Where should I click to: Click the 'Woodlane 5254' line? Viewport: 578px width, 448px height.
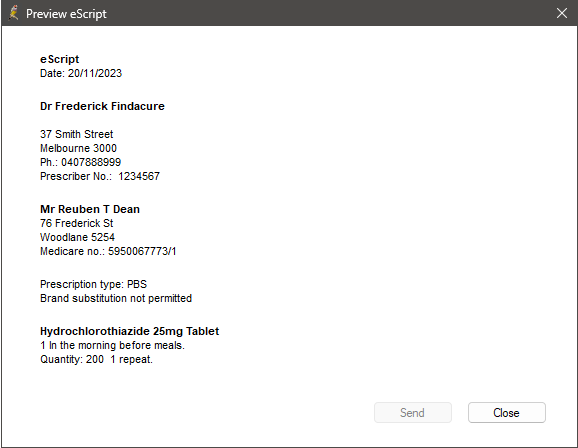[x=77, y=237]
